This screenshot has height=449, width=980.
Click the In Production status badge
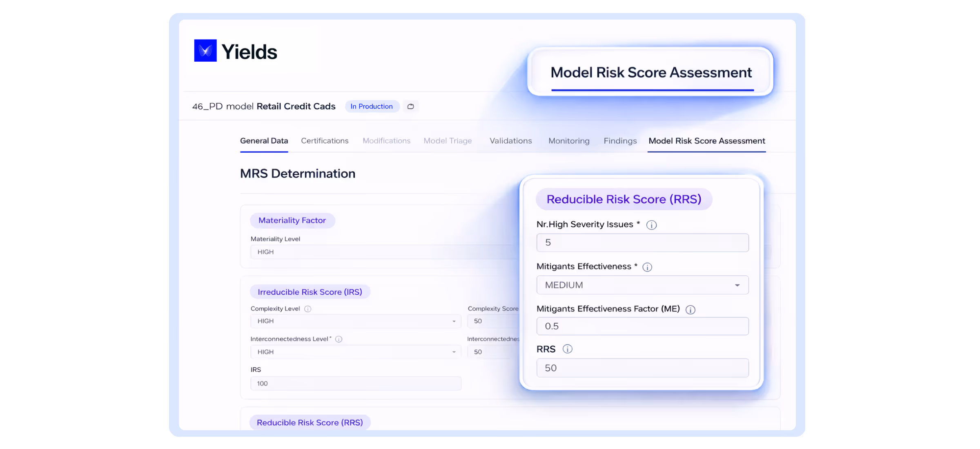pyautogui.click(x=372, y=106)
